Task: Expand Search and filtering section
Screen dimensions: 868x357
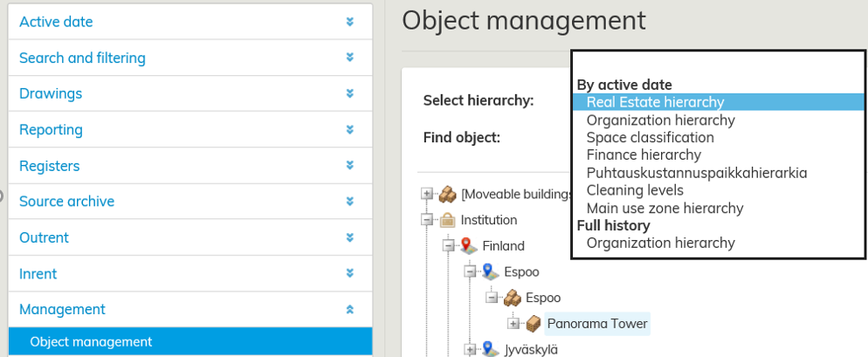Action: 349,58
